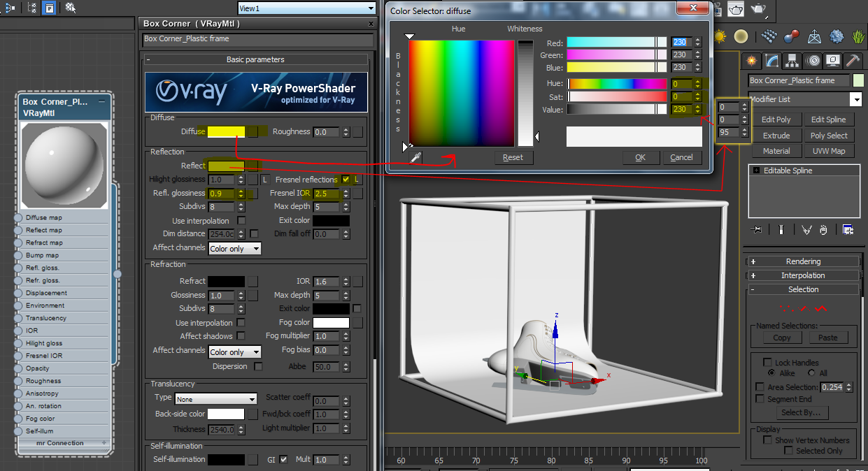Switch to the Create panel sunburst icon

click(751, 61)
